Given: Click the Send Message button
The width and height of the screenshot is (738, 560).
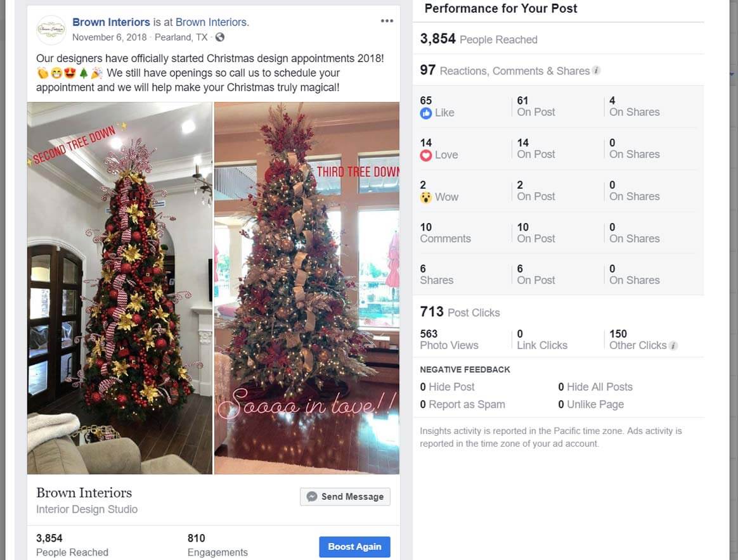Looking at the screenshot, I should (345, 497).
